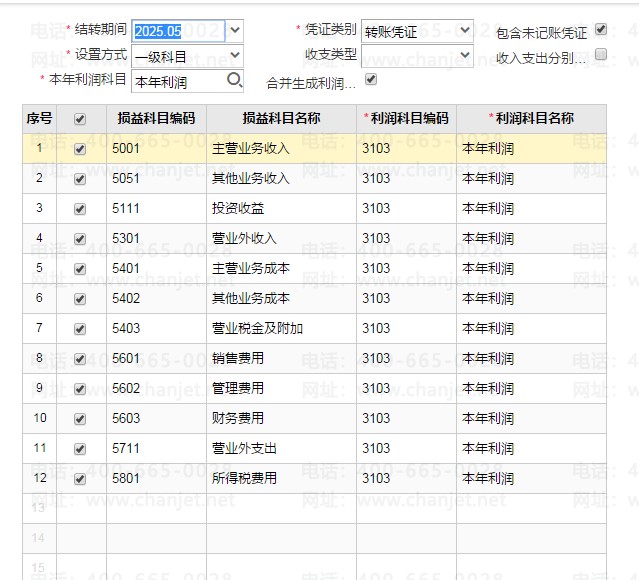Uncheck 合并生成利润 checkbox

371,79
